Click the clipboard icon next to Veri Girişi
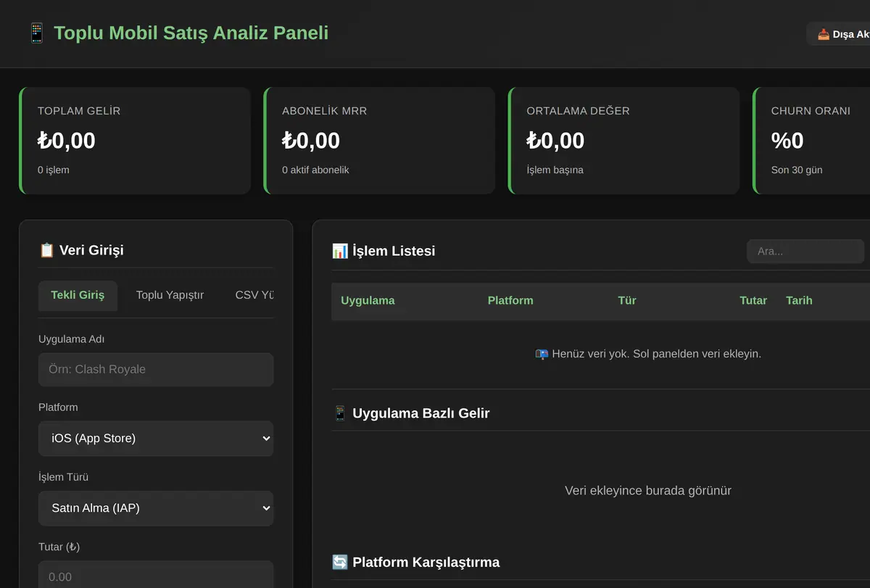This screenshot has height=588, width=870. [46, 250]
